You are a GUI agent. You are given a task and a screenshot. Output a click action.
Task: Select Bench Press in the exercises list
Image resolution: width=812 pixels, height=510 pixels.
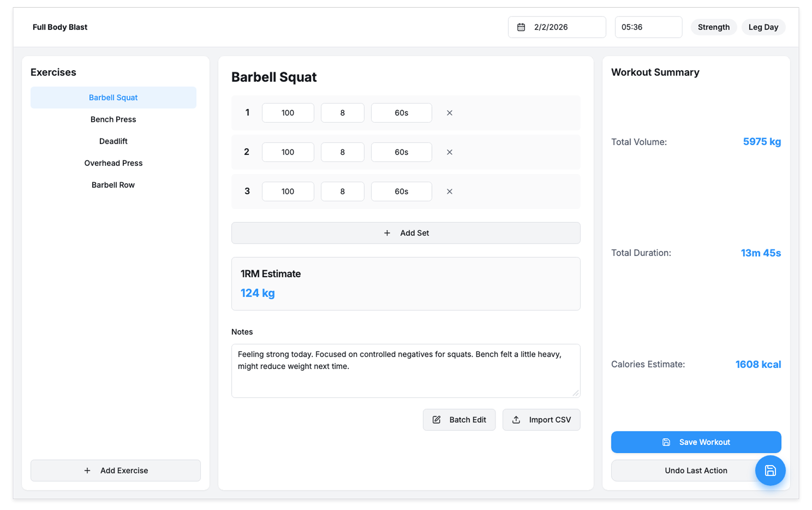pyautogui.click(x=113, y=119)
